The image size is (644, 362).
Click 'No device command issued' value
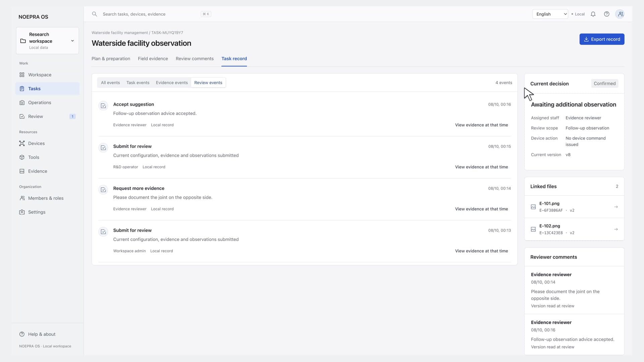pyautogui.click(x=586, y=141)
